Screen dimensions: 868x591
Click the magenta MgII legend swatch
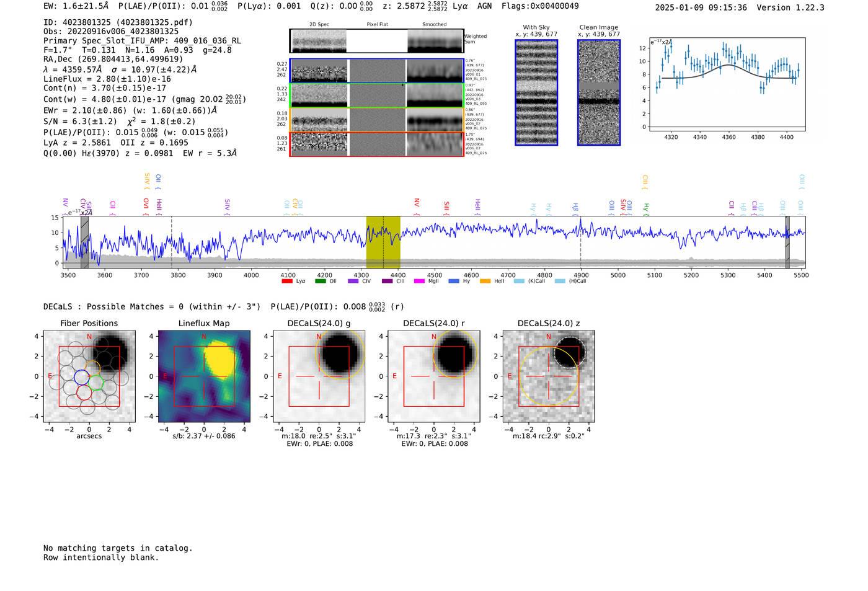(x=419, y=282)
